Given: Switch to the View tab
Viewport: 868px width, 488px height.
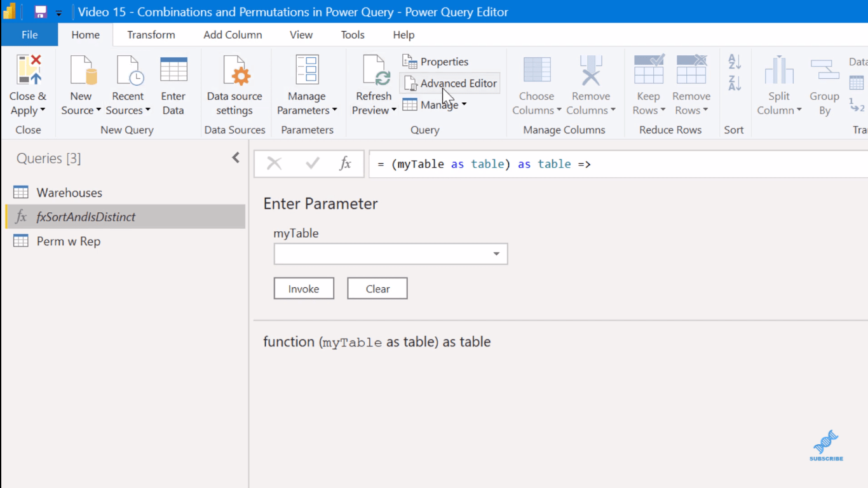Looking at the screenshot, I should click(x=301, y=35).
